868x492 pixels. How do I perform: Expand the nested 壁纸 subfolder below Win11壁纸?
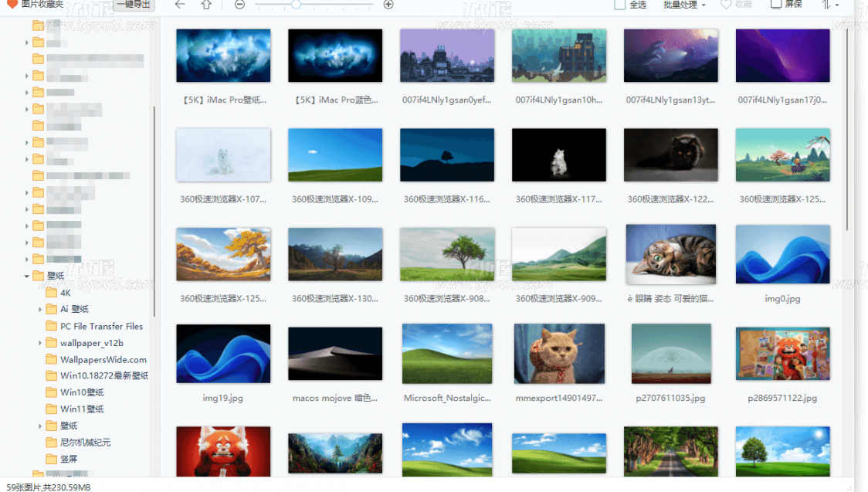pos(40,426)
